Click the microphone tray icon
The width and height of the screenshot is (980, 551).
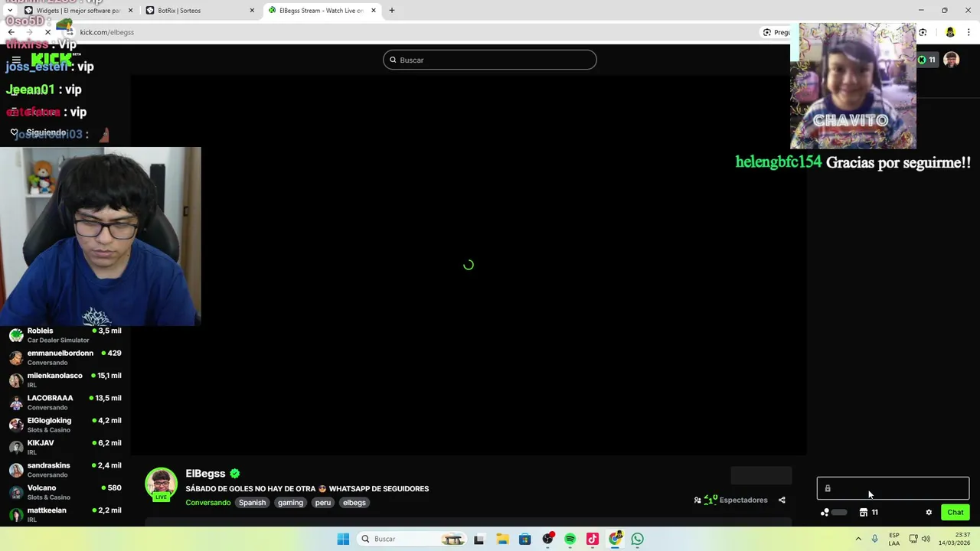pos(874,539)
